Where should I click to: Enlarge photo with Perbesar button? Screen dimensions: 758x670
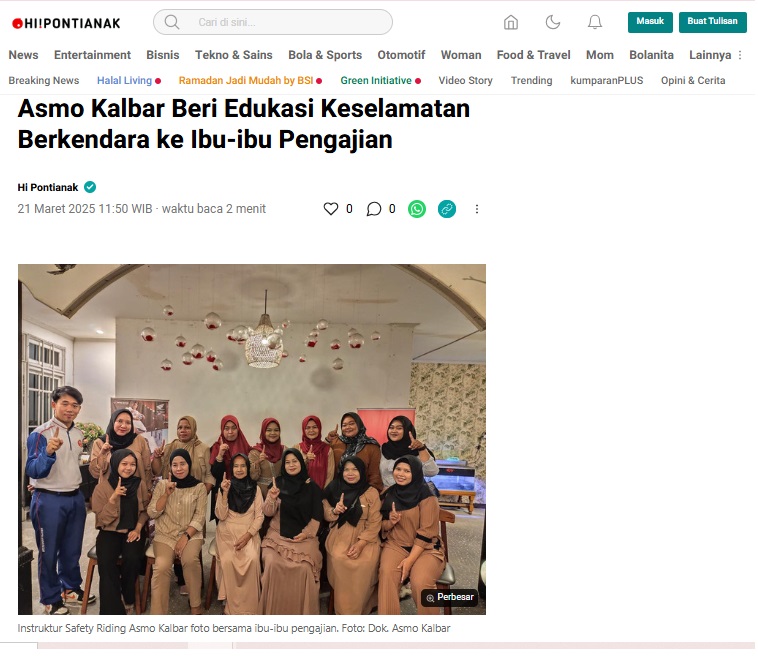click(x=450, y=597)
